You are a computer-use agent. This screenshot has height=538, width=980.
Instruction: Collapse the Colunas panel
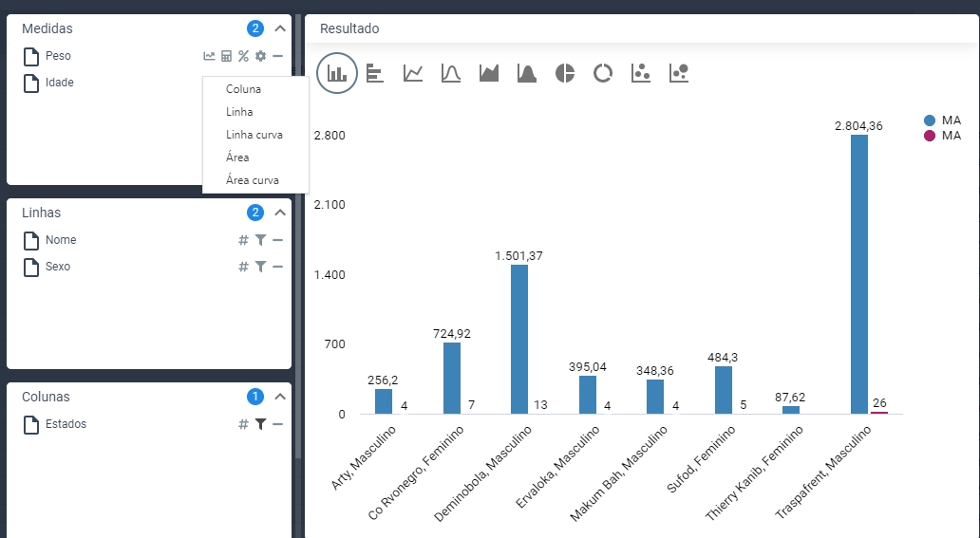(x=279, y=397)
